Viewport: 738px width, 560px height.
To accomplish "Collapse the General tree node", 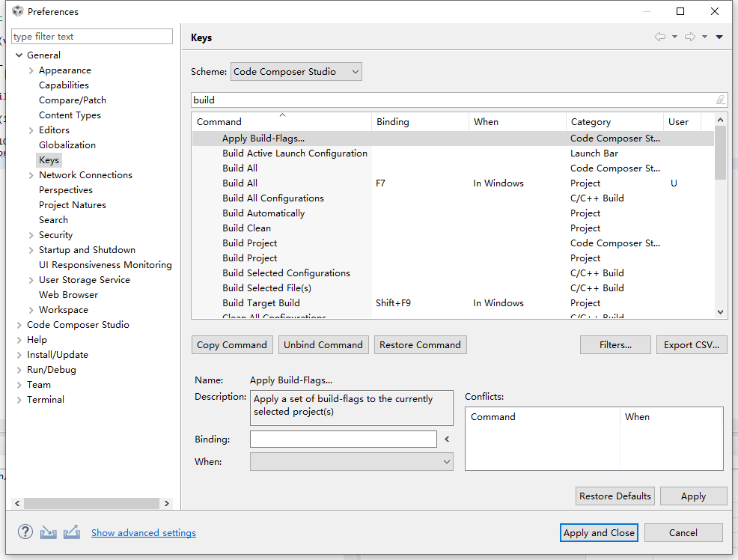I will [x=19, y=55].
